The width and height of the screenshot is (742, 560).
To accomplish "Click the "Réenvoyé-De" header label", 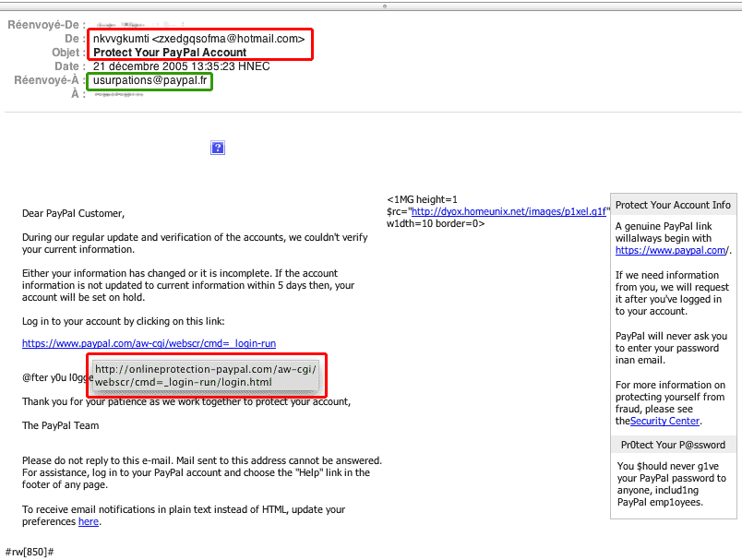I will 46,25.
